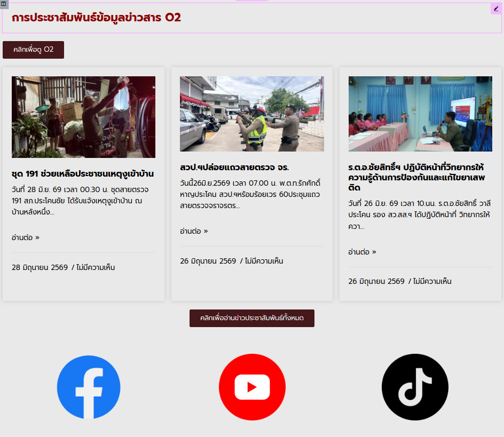Click the date 28 มิถุนายน 2569
The image size is (504, 437).
[x=40, y=267]
